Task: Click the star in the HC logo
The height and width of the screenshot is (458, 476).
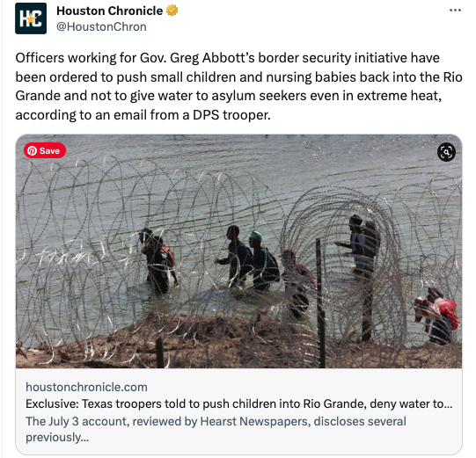Action: [31, 19]
